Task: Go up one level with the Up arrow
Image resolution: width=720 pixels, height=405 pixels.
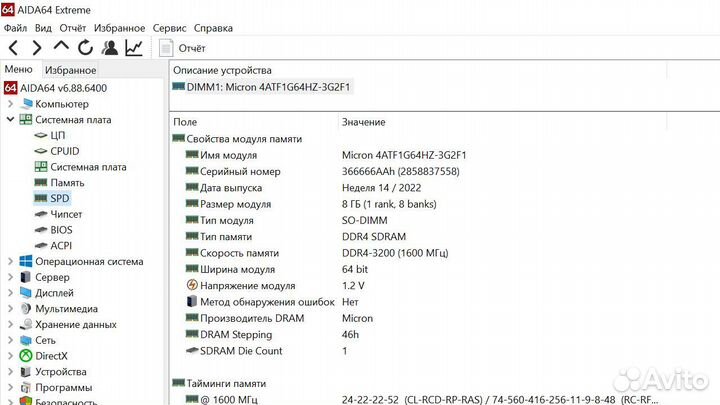Action: pos(61,48)
